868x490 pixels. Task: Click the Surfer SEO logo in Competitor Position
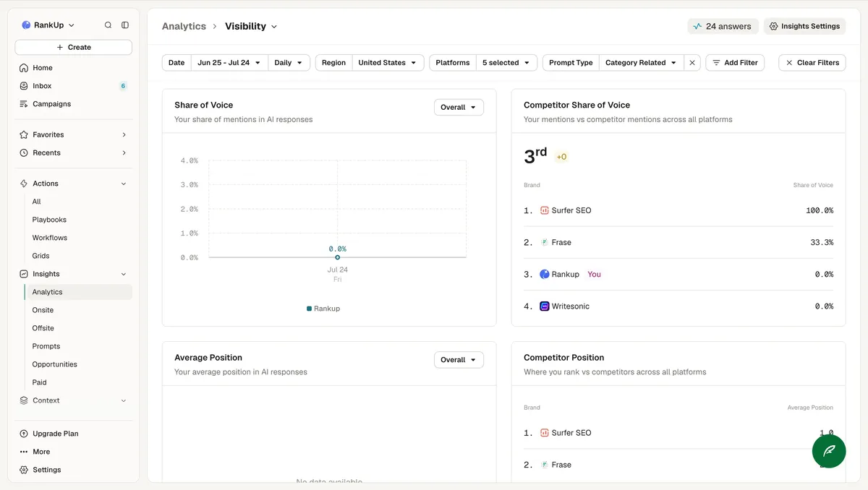[545, 433]
